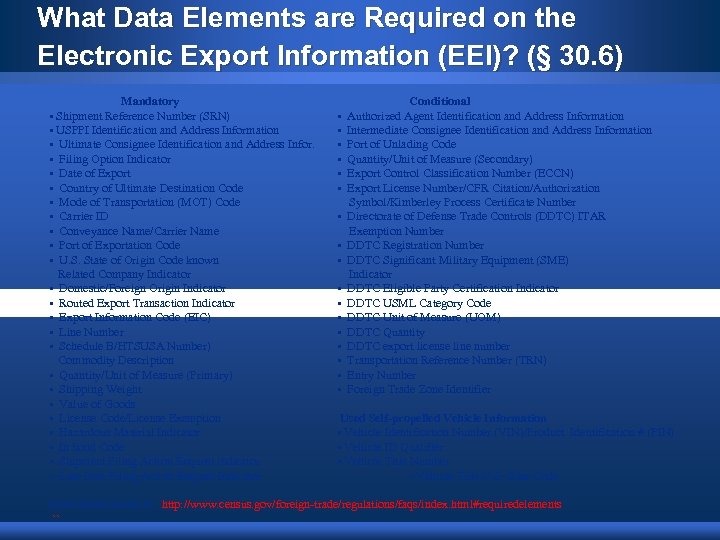The image size is (720, 540).
Task: Select the 'Filing Option Indicator' line
Action: [115, 159]
